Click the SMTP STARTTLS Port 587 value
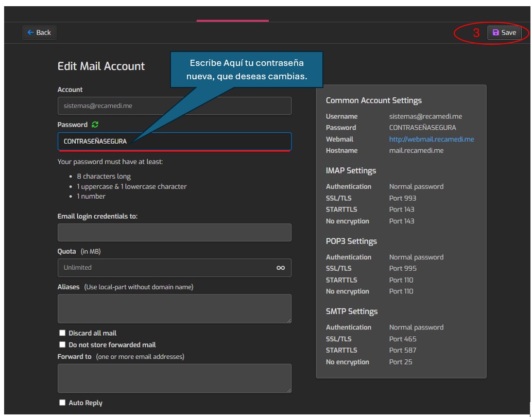The width and height of the screenshot is (532, 417). click(402, 350)
